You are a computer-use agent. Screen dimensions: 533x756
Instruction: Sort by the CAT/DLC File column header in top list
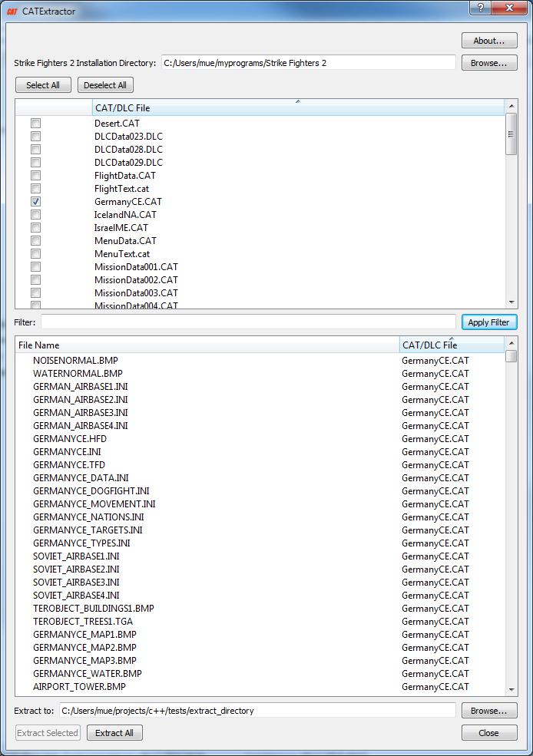pyautogui.click(x=298, y=108)
